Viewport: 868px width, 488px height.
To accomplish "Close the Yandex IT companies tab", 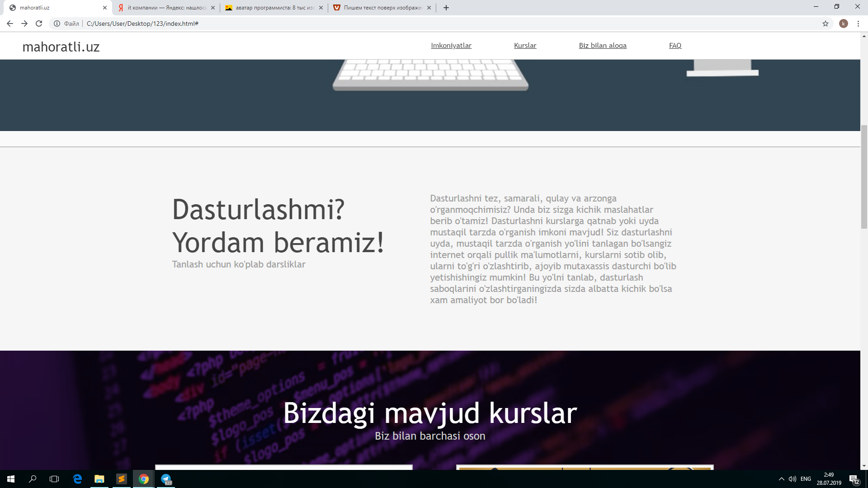I will [213, 8].
